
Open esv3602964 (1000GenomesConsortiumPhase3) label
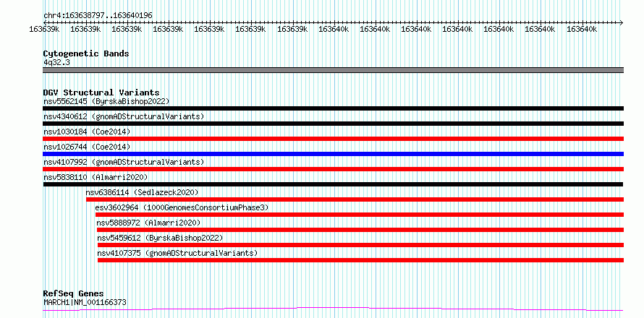(x=182, y=207)
